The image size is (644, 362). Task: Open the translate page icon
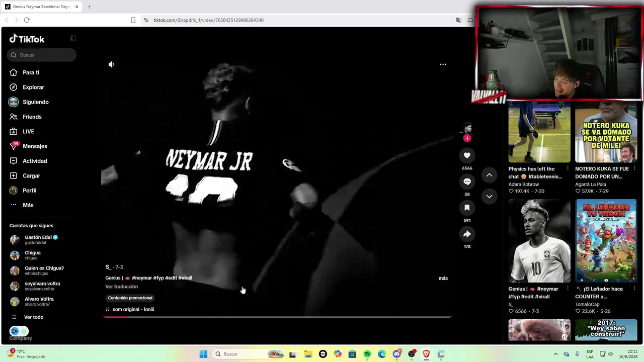click(x=459, y=20)
